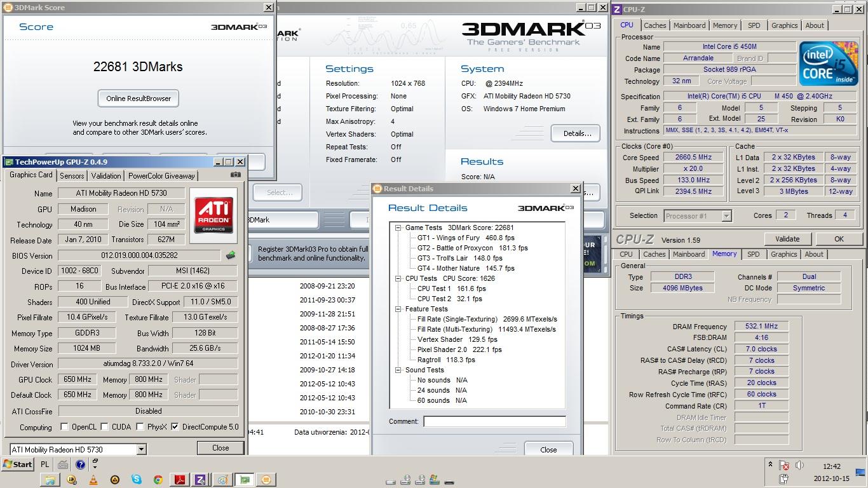Click the language bar restore options icon

click(x=95, y=461)
